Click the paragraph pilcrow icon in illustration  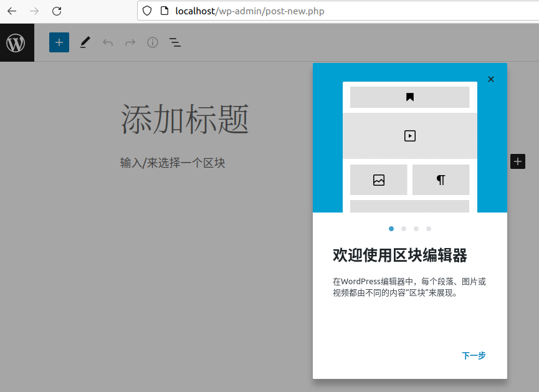coord(441,180)
